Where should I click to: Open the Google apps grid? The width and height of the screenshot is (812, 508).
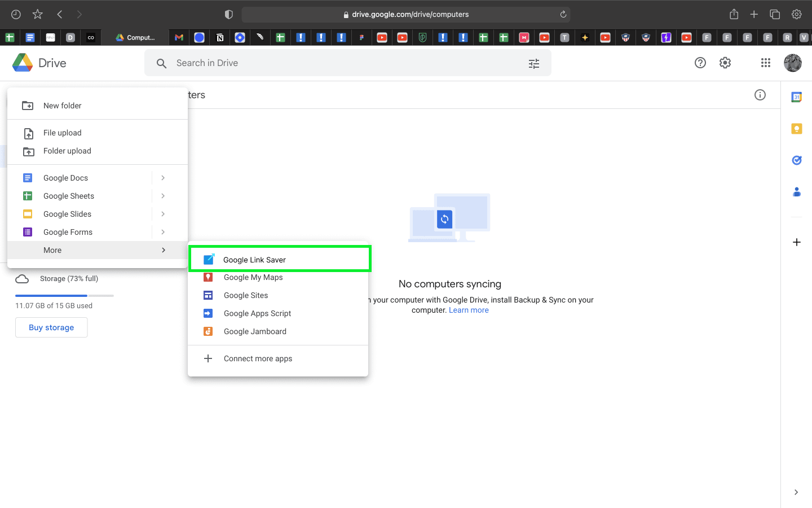[765, 63]
